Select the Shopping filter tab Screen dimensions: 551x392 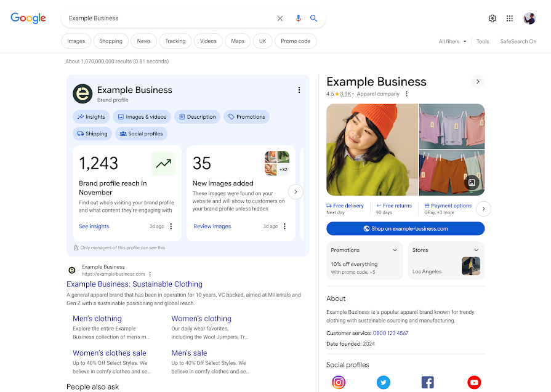[111, 41]
